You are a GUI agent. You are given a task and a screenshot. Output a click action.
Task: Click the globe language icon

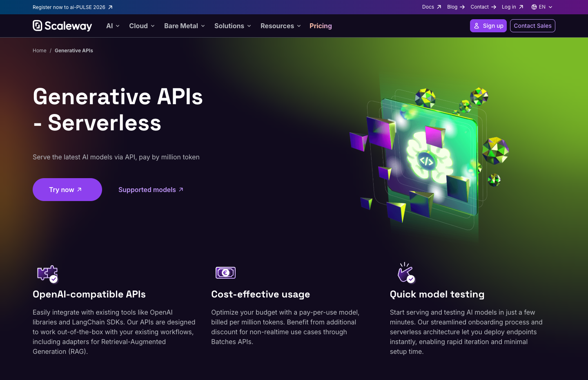click(x=534, y=7)
